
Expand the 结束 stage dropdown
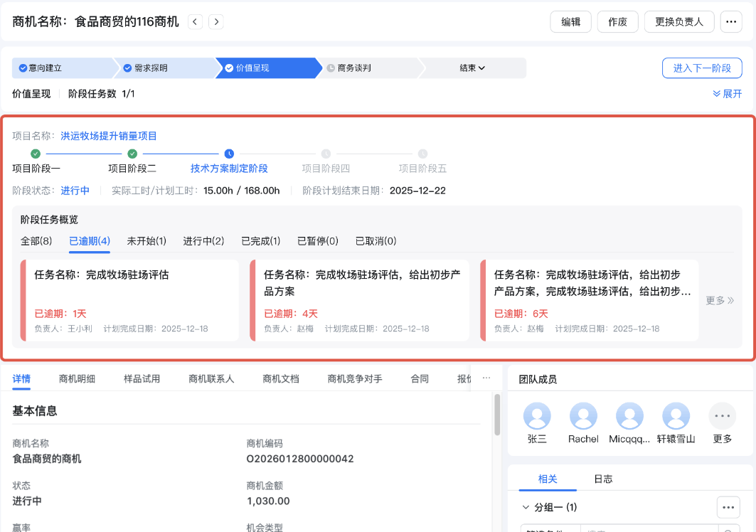[472, 68]
